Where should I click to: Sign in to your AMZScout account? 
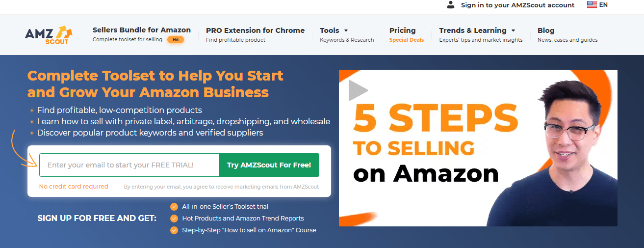[517, 5]
